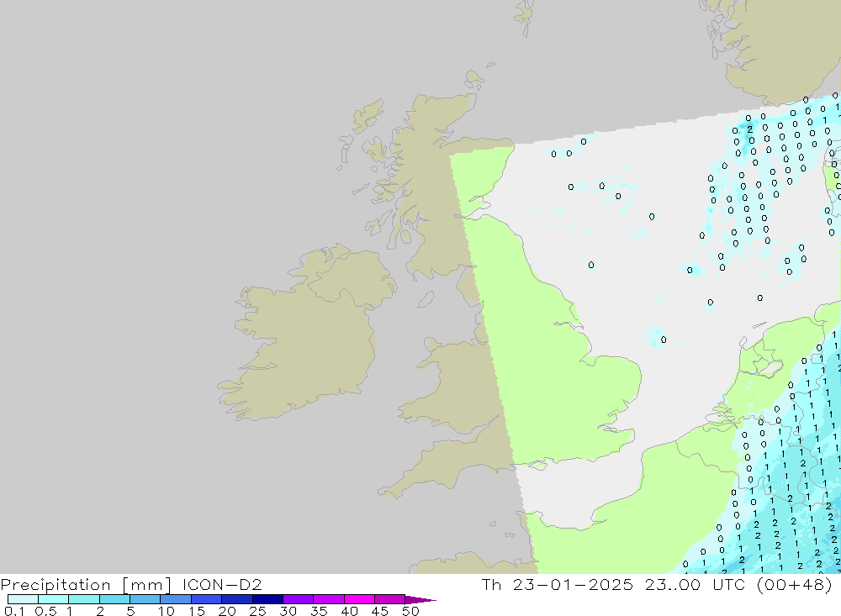Click the '35' legend scale label
The image size is (841, 616).
(319, 611)
